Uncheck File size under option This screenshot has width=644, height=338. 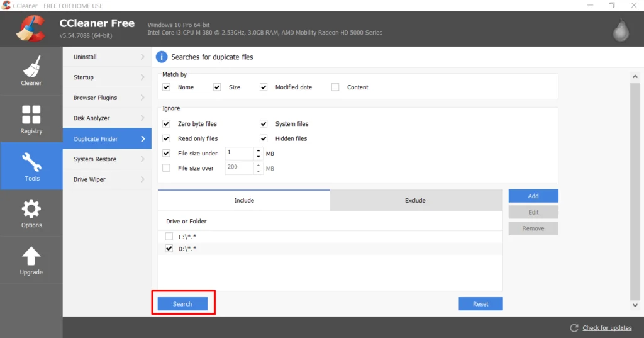point(166,154)
